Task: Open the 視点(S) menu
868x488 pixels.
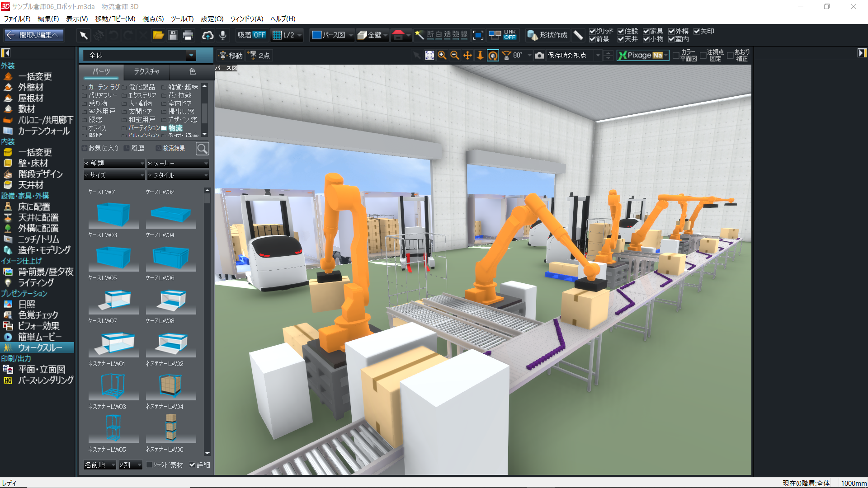Action: (x=153, y=19)
